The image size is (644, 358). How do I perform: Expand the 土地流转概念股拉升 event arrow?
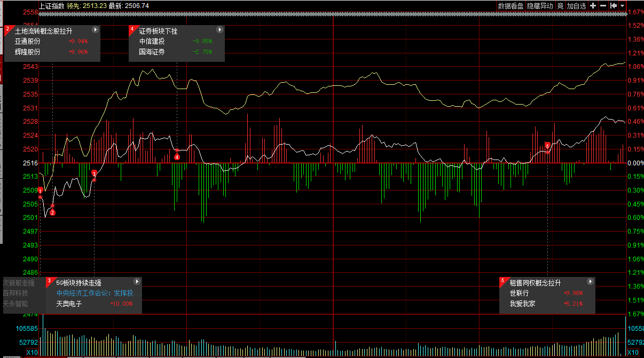coord(95,30)
